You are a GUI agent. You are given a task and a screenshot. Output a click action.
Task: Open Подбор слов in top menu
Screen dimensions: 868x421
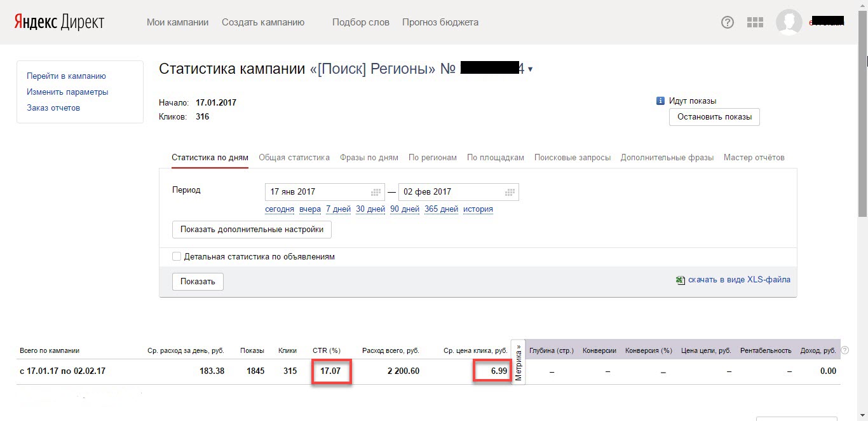(360, 22)
